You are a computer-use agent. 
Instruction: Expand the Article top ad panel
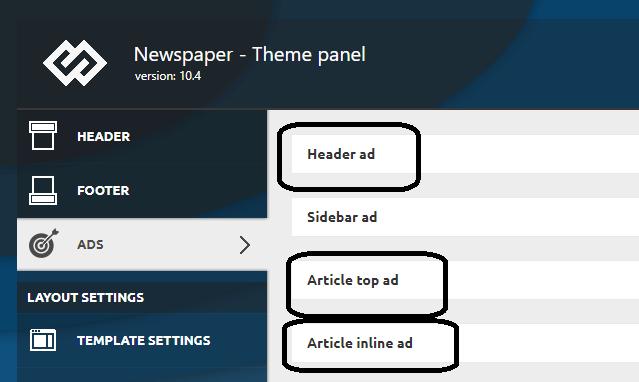(x=465, y=280)
